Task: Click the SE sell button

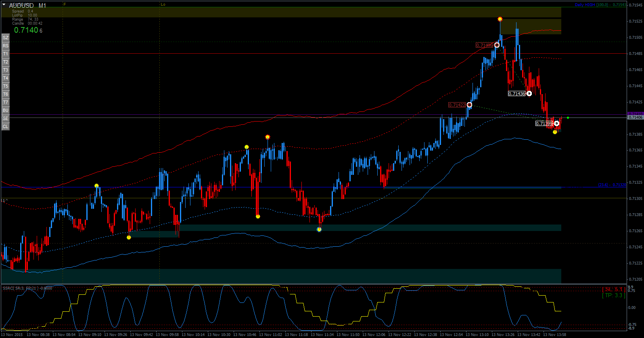Action: click(6, 118)
